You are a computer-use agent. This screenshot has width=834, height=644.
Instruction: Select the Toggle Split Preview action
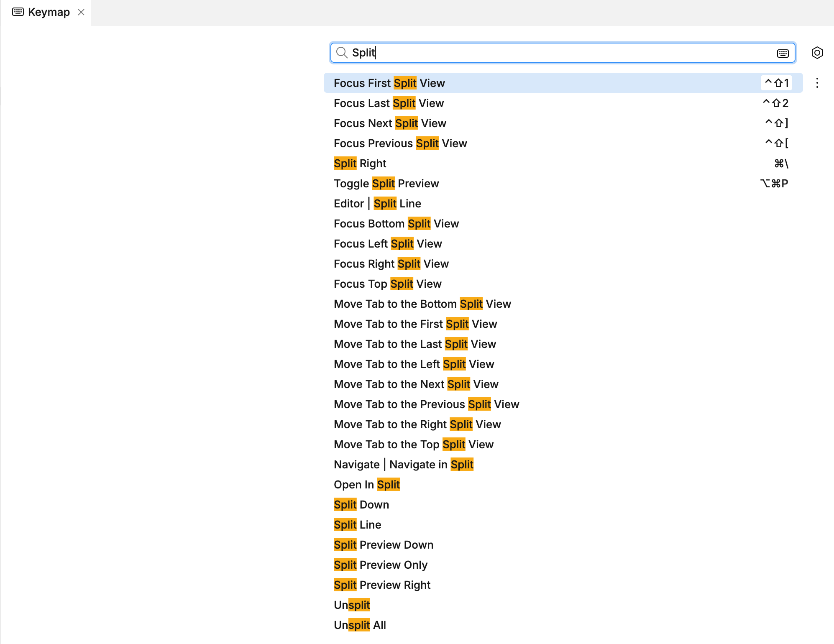563,183
